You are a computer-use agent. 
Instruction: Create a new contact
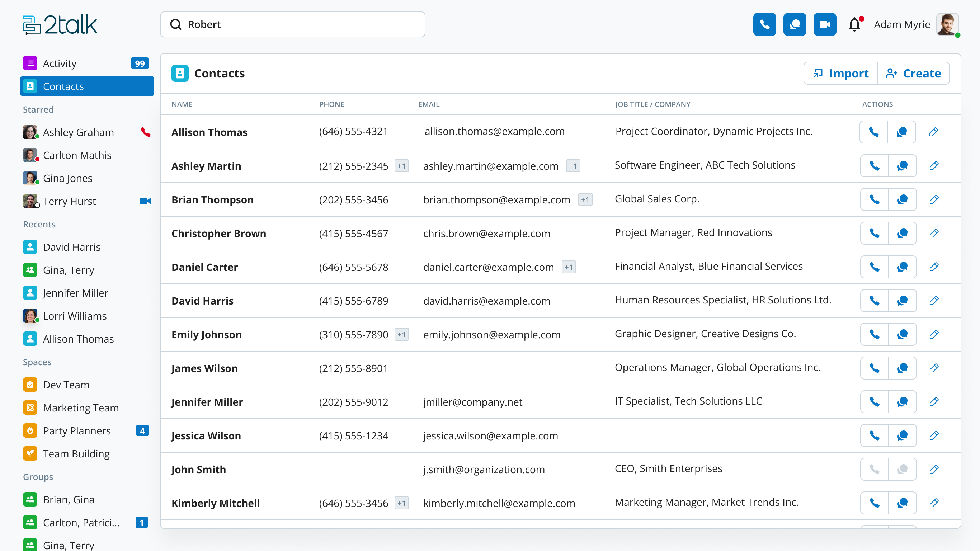[x=913, y=73]
